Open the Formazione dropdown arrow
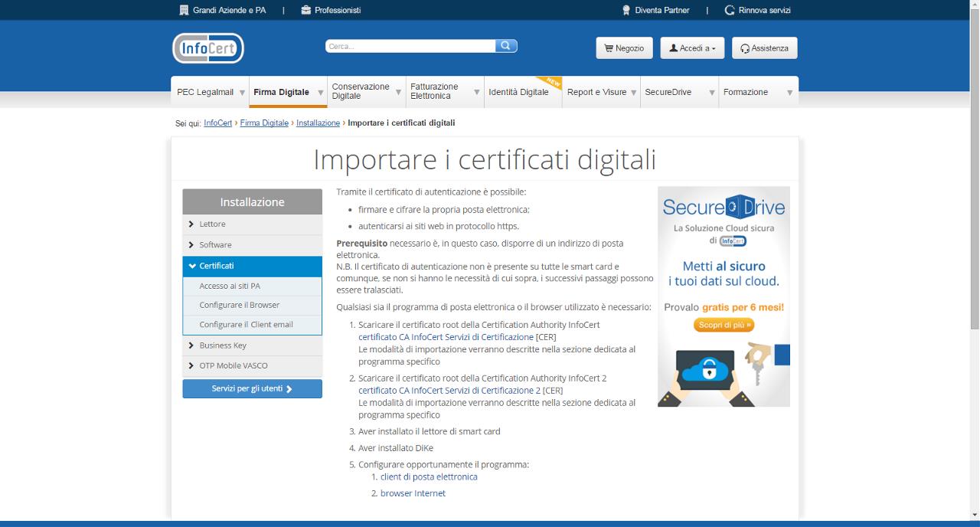The image size is (980, 527). [x=790, y=93]
